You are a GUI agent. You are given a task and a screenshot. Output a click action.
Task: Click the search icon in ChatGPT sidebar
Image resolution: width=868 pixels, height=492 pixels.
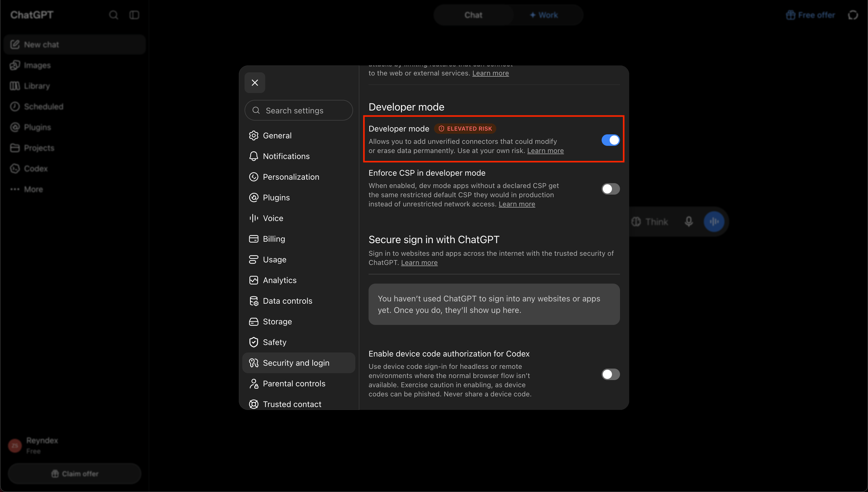pos(114,15)
